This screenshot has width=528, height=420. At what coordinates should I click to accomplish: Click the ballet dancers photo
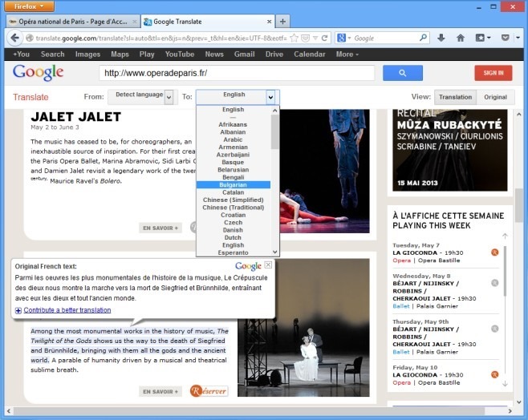(x=324, y=171)
